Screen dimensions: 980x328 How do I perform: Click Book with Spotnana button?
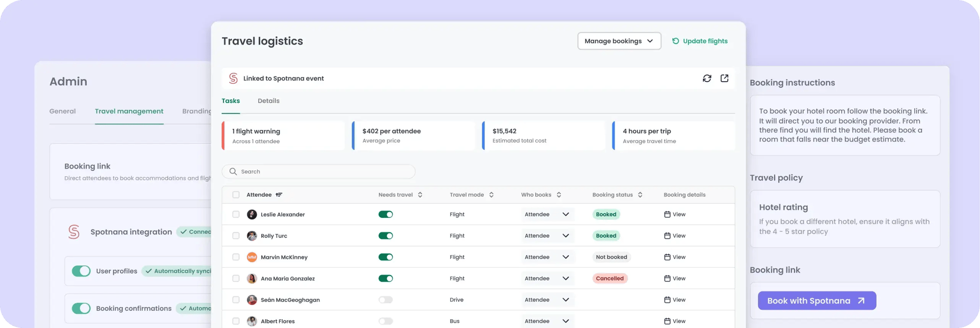tap(817, 301)
